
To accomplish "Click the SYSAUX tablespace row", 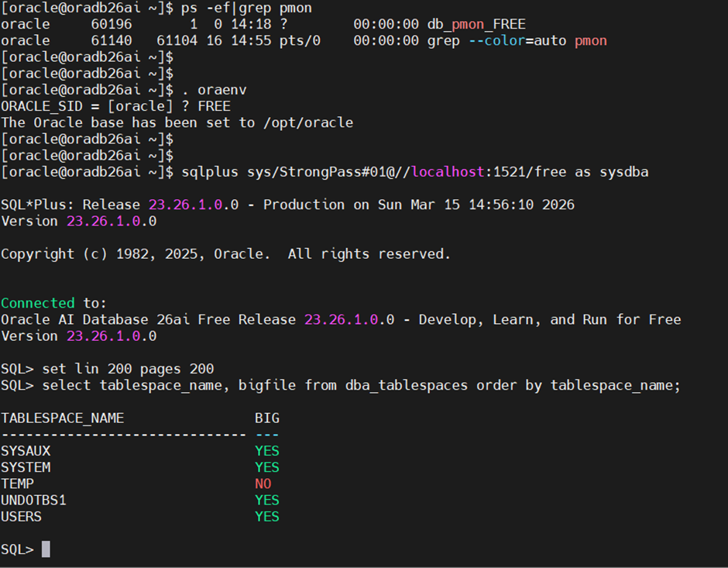I will pos(26,451).
